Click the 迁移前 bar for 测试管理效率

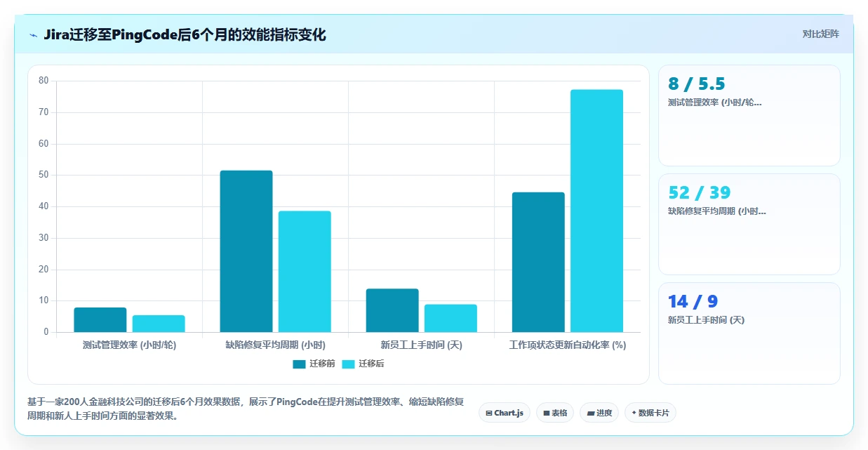coord(100,320)
